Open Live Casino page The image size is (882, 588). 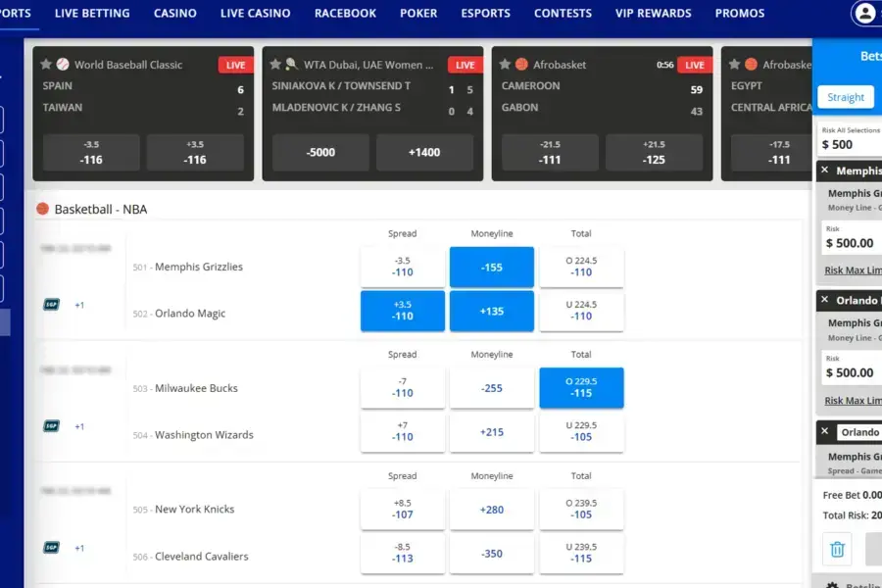tap(256, 13)
